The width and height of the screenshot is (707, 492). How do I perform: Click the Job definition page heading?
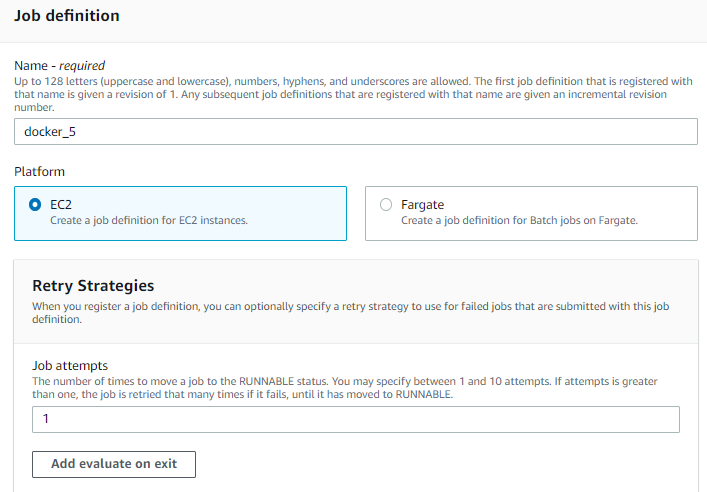pos(67,16)
